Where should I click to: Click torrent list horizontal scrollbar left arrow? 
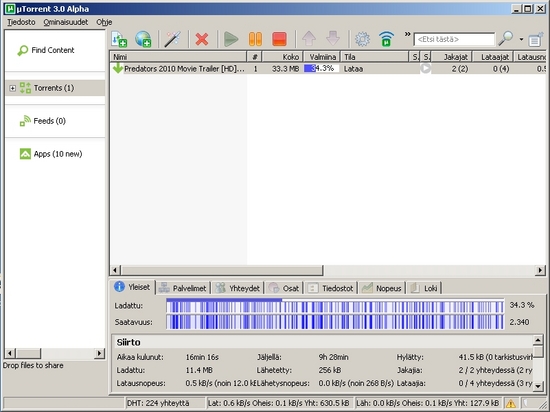click(x=115, y=270)
